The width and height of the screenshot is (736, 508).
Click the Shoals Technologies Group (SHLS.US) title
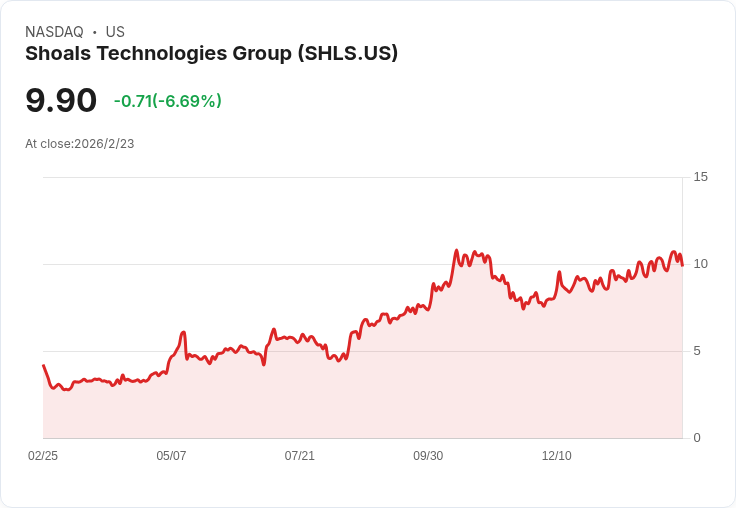tap(211, 54)
